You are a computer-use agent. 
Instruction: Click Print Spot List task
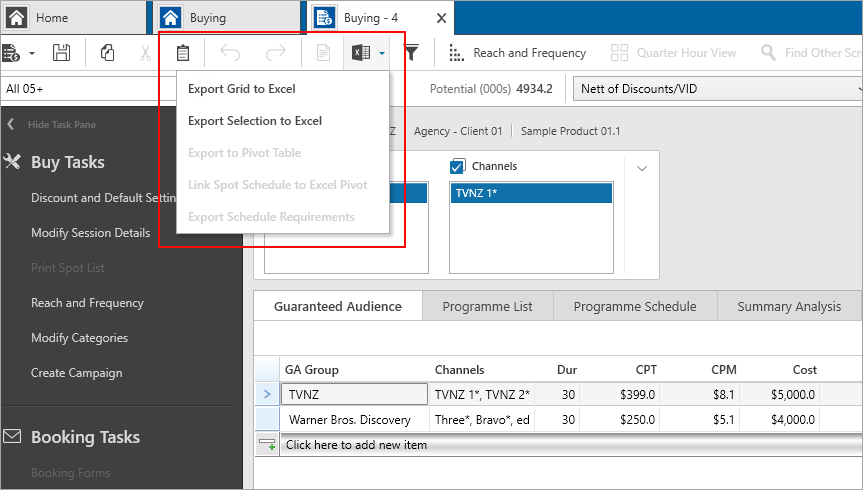point(68,268)
